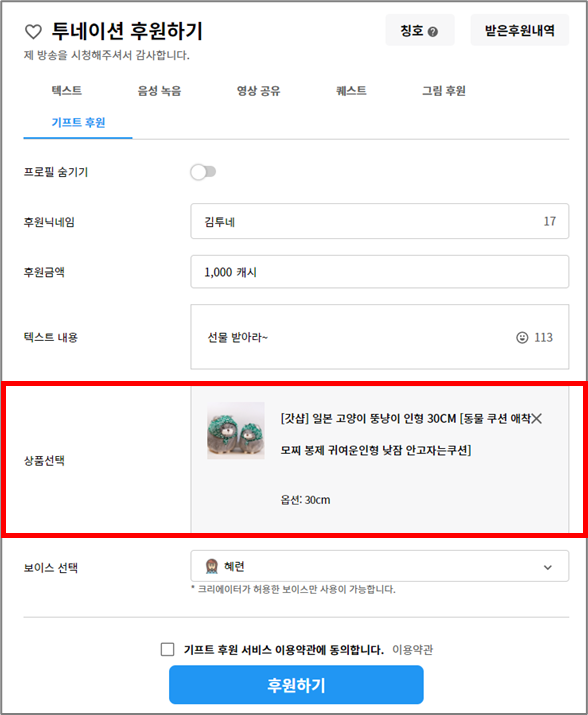Open the 이용약관 link
The width and height of the screenshot is (588, 715).
tap(412, 649)
